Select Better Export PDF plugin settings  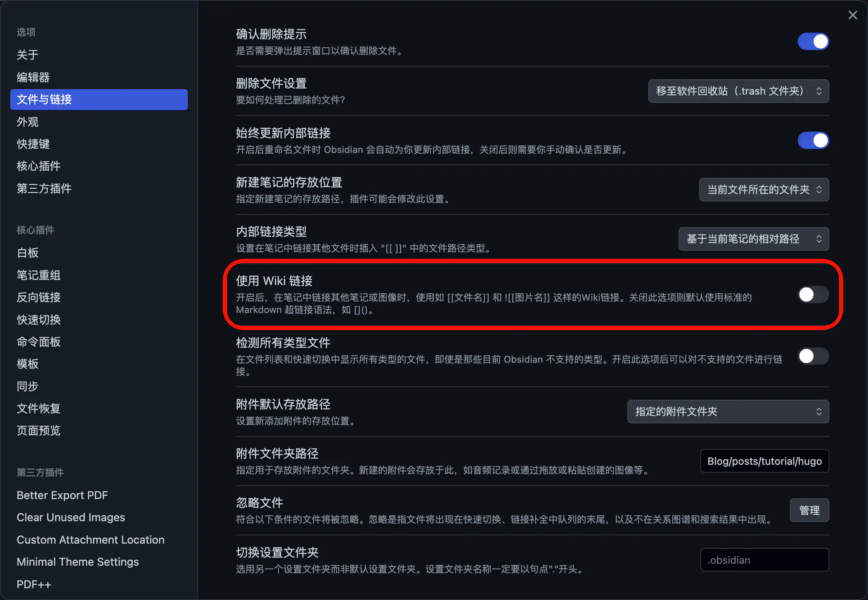click(x=62, y=495)
